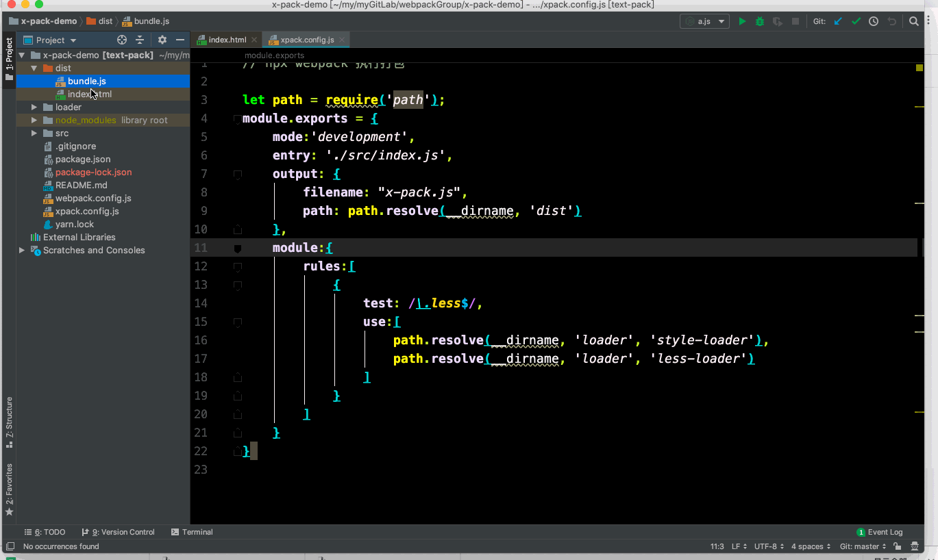The width and height of the screenshot is (938, 560).
Task: Close the xpack.config.js editor tab
Action: pos(341,40)
